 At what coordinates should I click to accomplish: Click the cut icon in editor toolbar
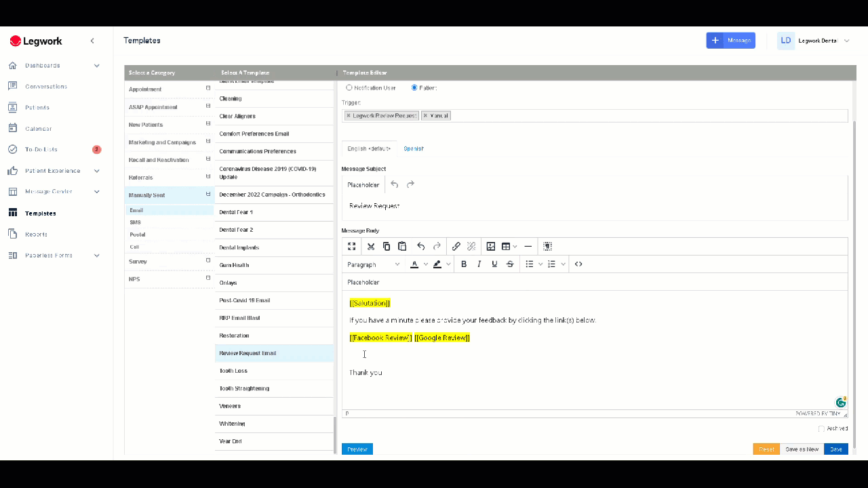point(371,247)
